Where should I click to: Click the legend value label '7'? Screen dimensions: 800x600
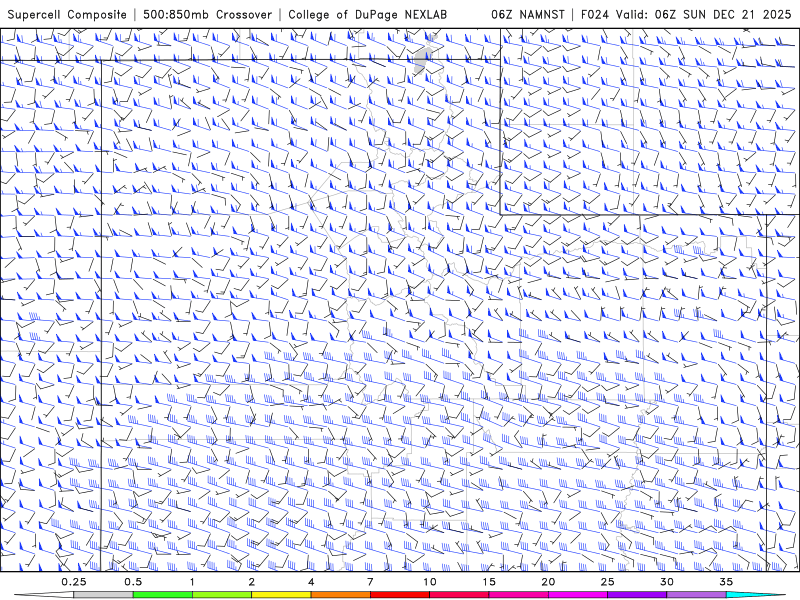370,582
